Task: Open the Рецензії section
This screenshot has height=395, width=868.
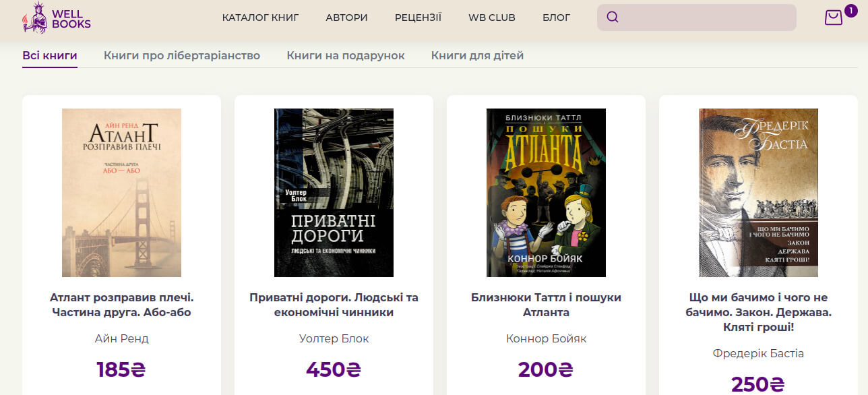Action: tap(418, 18)
